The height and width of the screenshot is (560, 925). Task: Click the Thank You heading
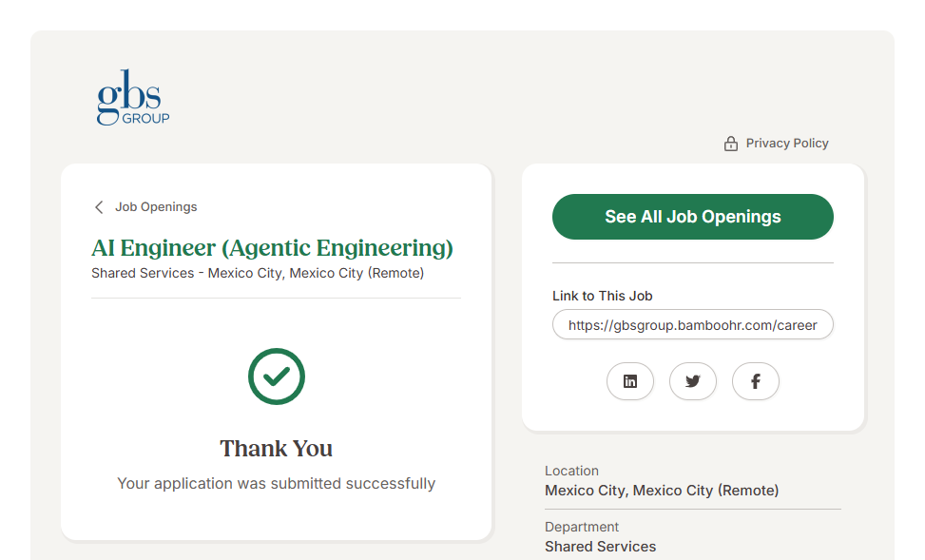pyautogui.click(x=277, y=449)
